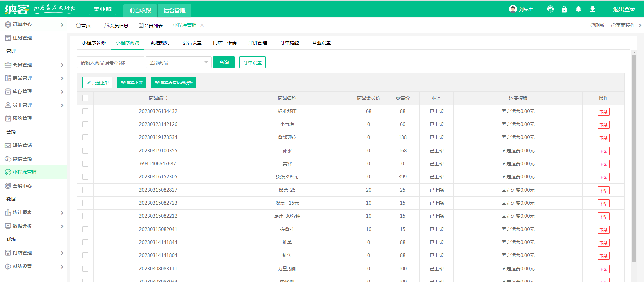The width and height of the screenshot is (644, 282).
Task: Switch to the 小程序装修 tab
Action: click(x=94, y=43)
